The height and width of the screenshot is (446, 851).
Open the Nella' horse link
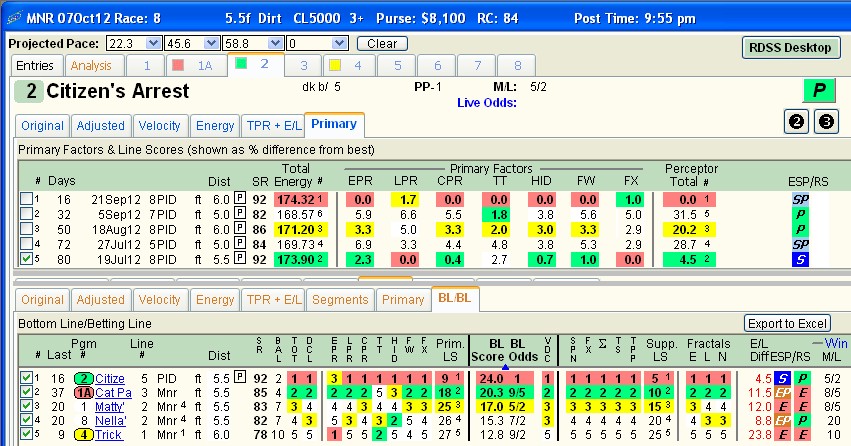(111, 421)
